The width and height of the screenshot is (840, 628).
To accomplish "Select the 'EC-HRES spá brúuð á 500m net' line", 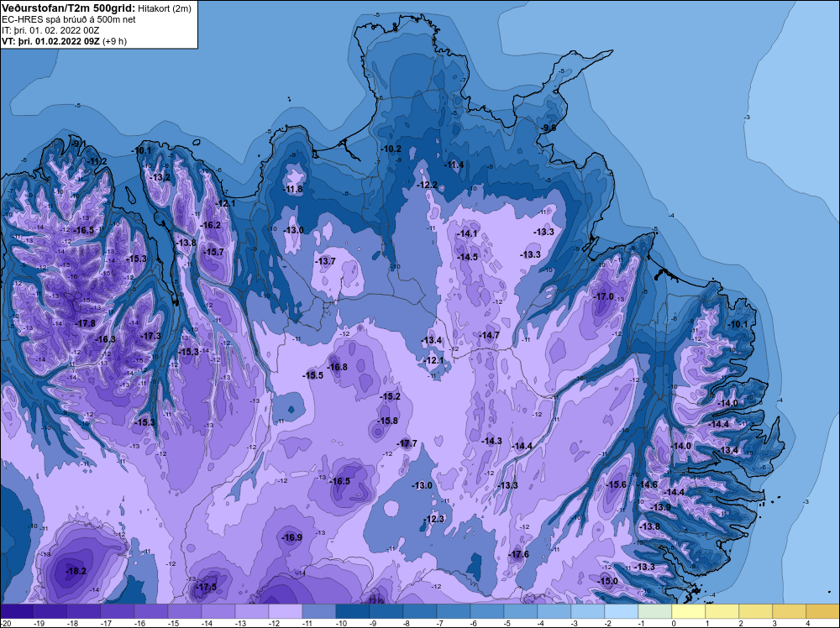I will tap(69, 19).
